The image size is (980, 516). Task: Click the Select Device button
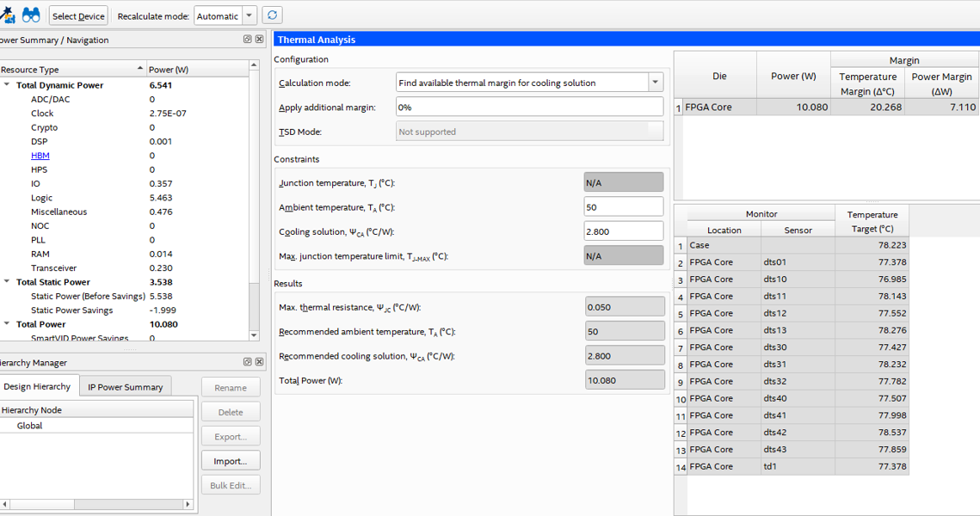[x=78, y=15]
